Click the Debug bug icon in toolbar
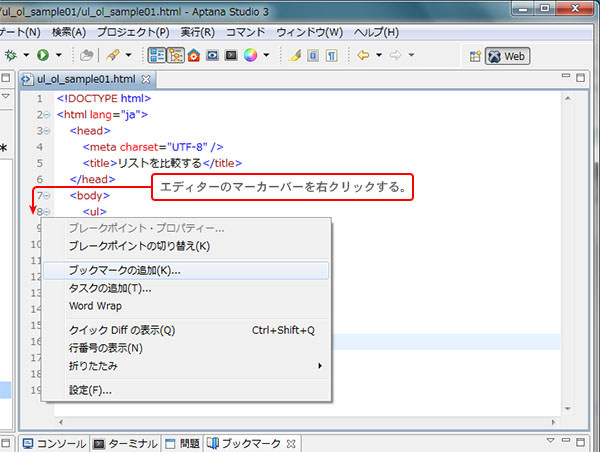600x452 pixels. pyautogui.click(x=11, y=55)
